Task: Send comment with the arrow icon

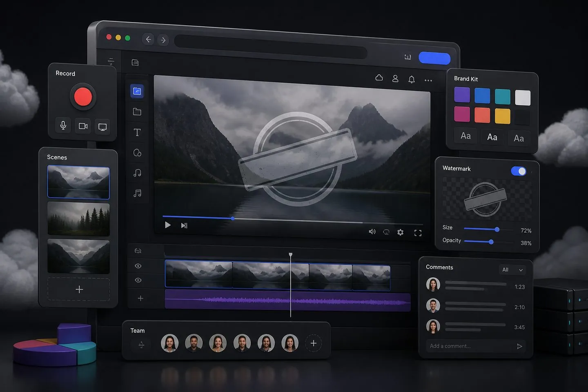Action: [519, 346]
